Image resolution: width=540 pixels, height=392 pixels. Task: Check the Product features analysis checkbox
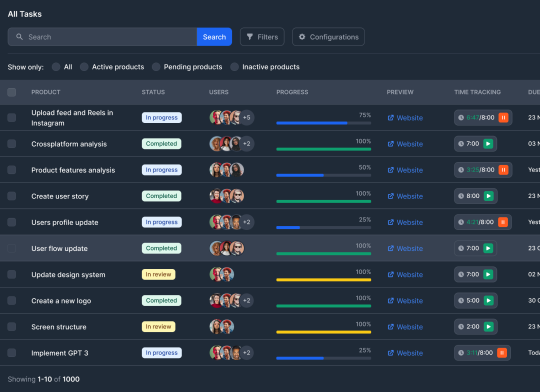[x=12, y=170]
